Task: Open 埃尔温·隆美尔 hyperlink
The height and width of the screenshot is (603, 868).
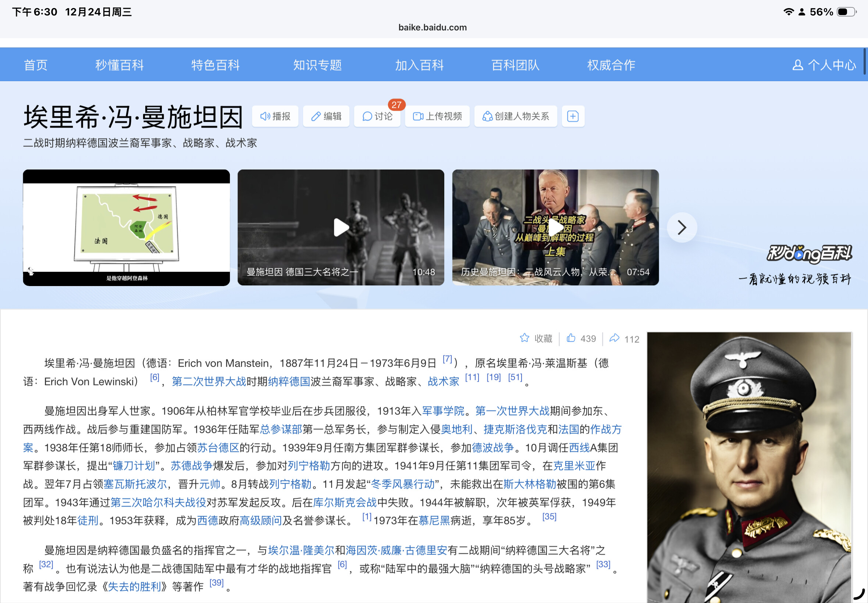Action: click(x=301, y=550)
